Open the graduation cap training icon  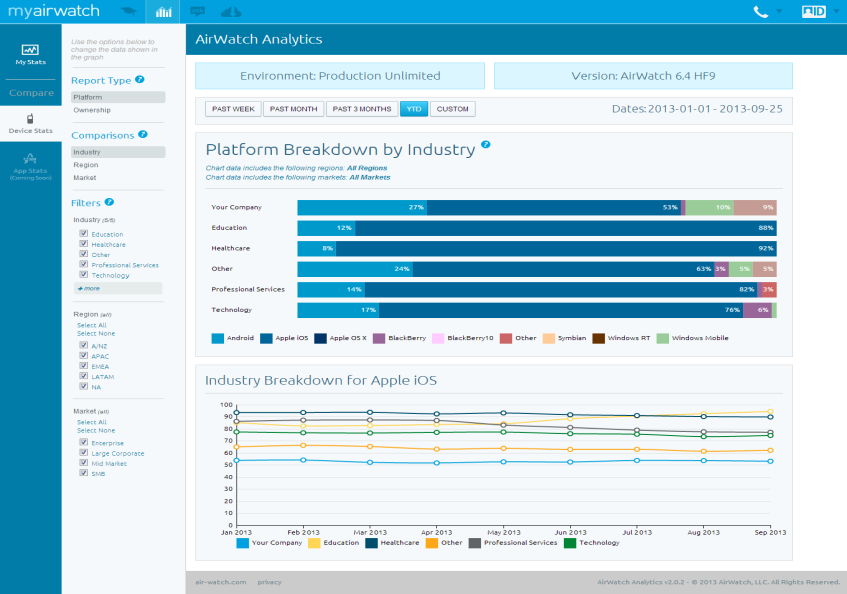pyautogui.click(x=129, y=11)
